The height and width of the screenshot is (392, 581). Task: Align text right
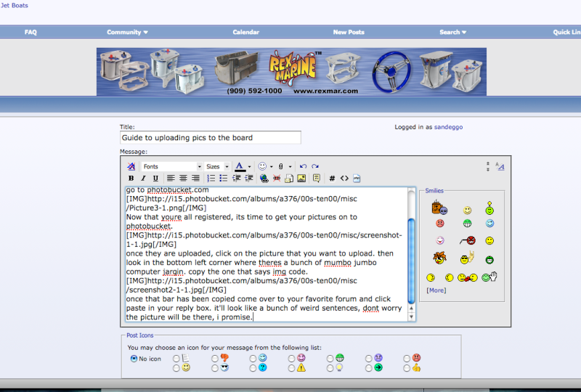tap(195, 179)
